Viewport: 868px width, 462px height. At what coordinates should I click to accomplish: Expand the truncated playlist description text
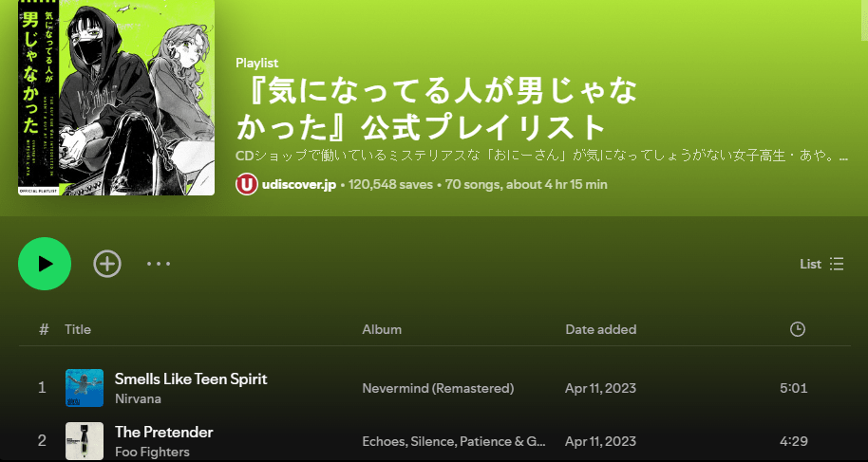coord(541,155)
